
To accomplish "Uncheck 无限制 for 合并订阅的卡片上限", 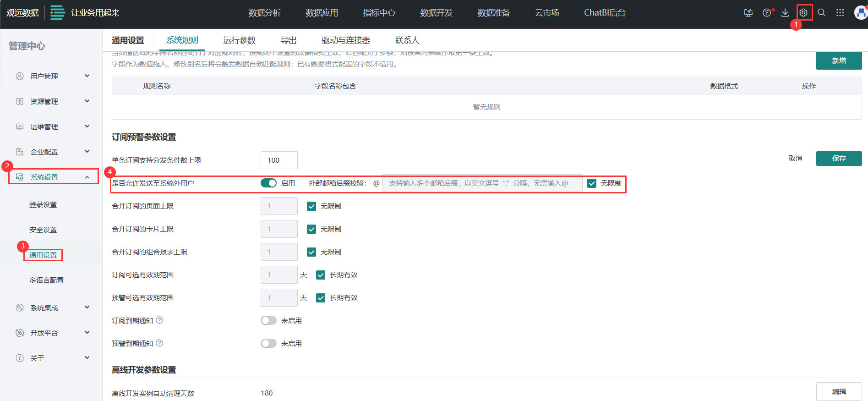I will (311, 229).
